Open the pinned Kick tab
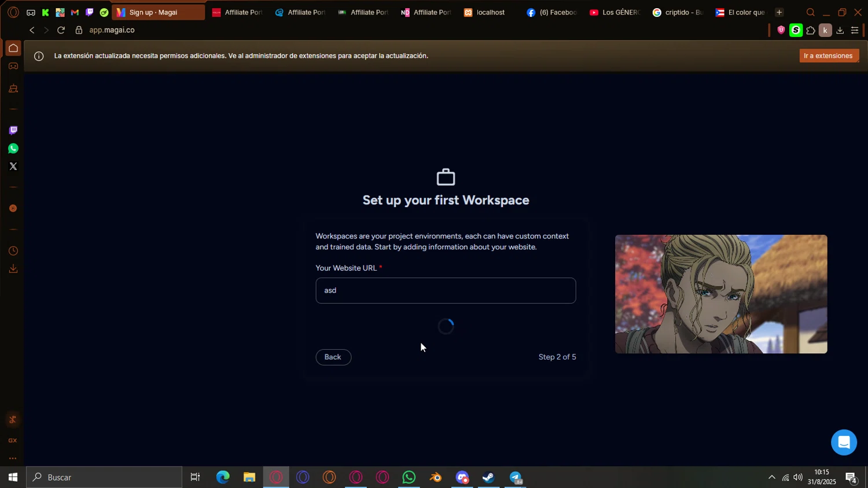868x488 pixels. pyautogui.click(x=45, y=12)
